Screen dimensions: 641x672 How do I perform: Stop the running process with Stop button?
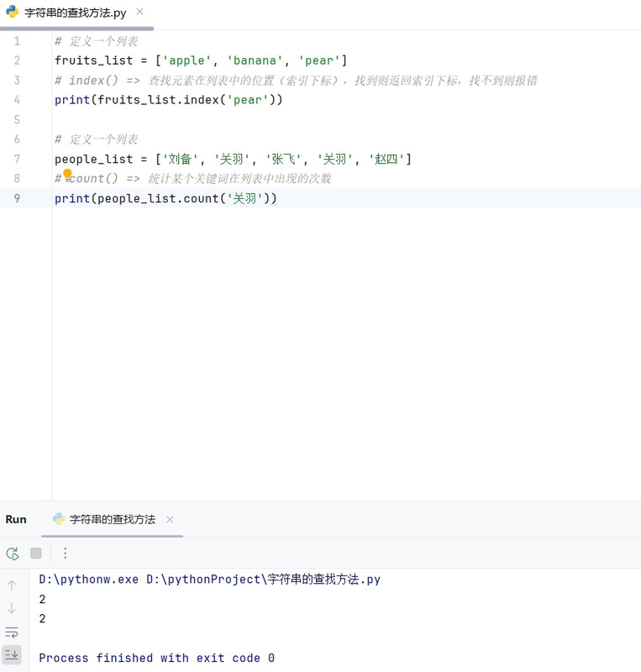pyautogui.click(x=36, y=554)
